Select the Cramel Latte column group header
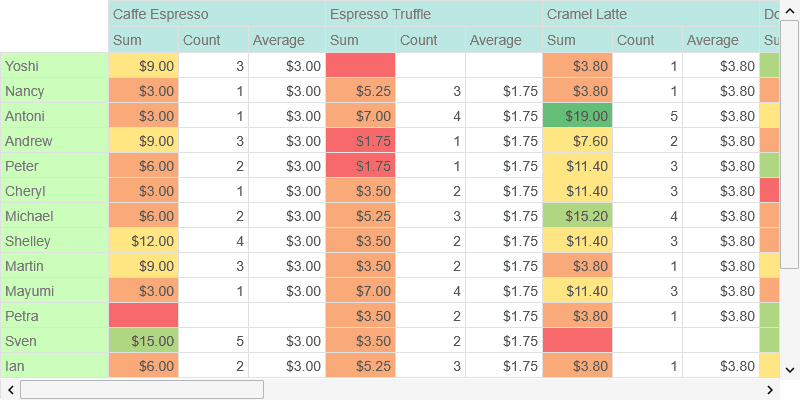 (x=651, y=14)
